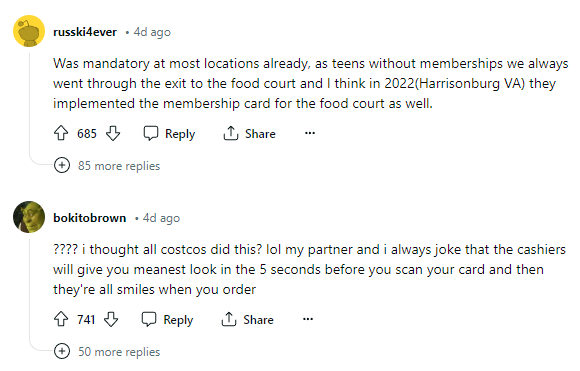Downvote russki4ever's comment

tap(113, 133)
